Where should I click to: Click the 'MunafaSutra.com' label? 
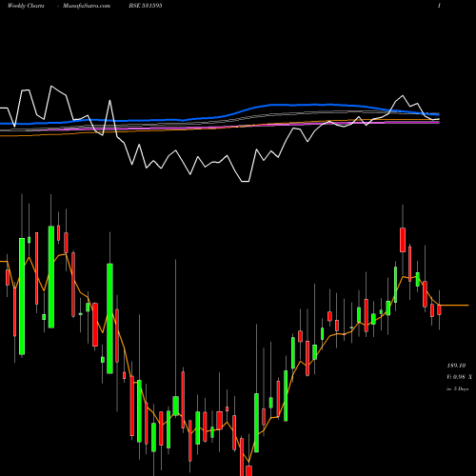coord(87,6)
